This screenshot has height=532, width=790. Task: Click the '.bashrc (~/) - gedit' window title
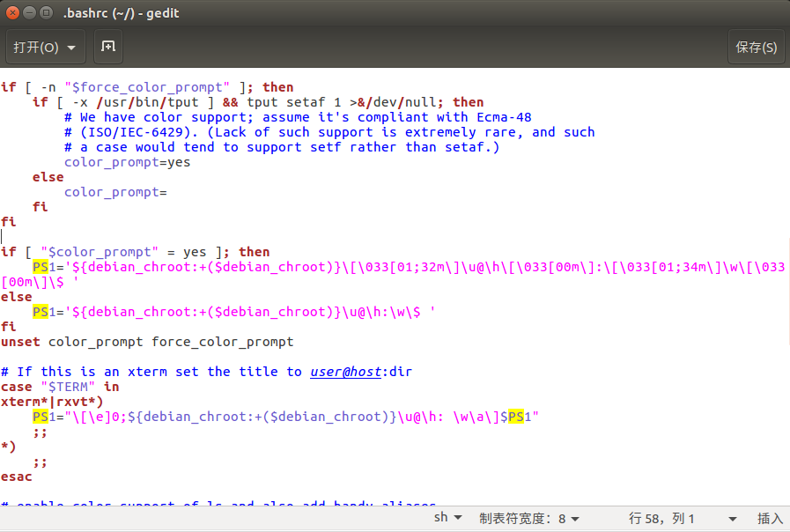click(x=121, y=13)
